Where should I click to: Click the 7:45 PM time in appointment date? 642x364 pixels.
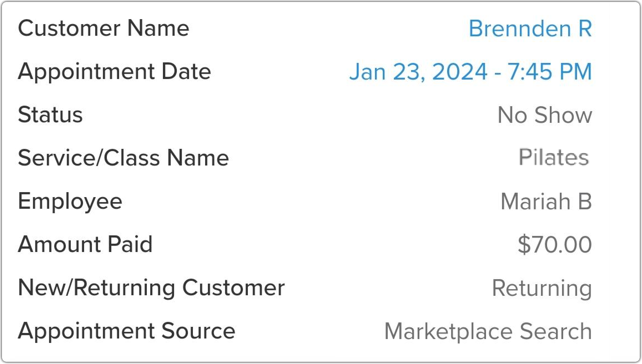(550, 72)
